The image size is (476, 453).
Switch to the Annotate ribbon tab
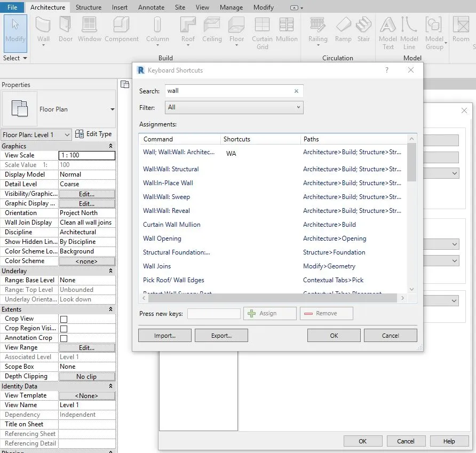151,7
